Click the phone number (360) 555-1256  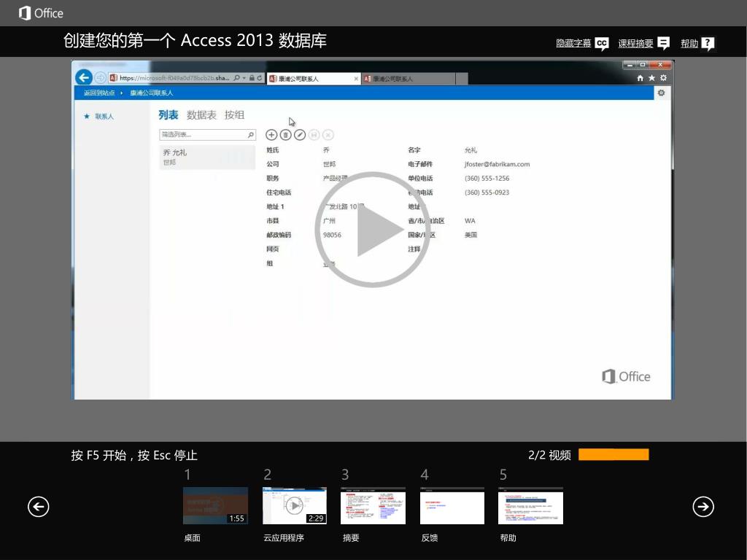[487, 178]
